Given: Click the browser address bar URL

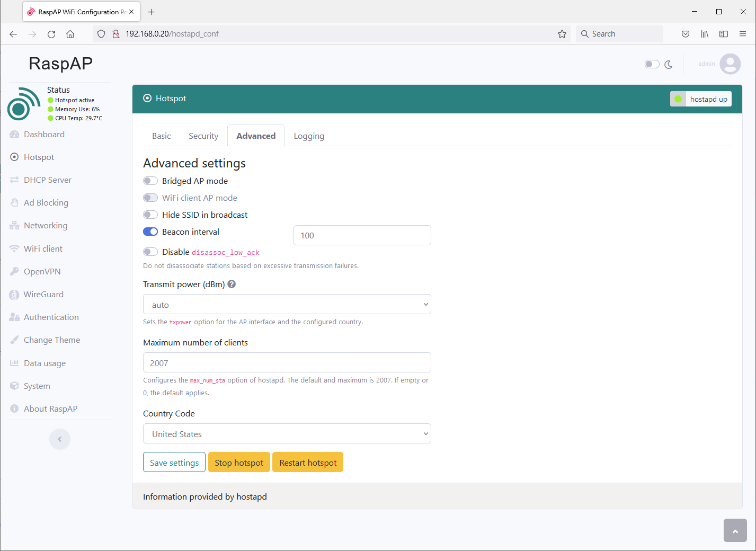Looking at the screenshot, I should 172,34.
